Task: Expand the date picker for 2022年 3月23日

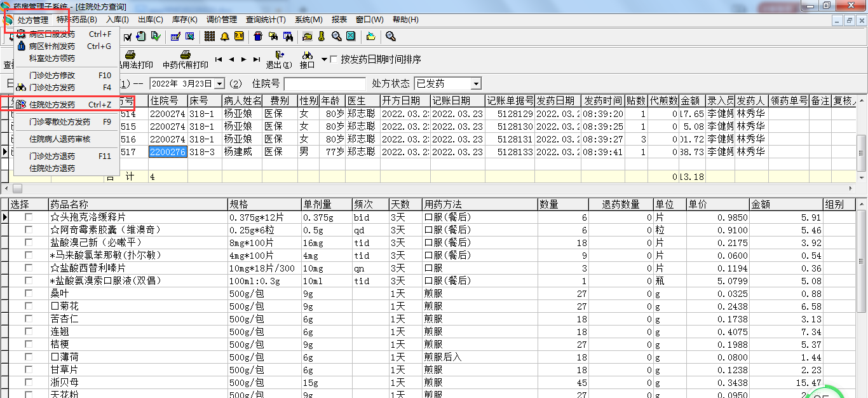Action: click(220, 84)
